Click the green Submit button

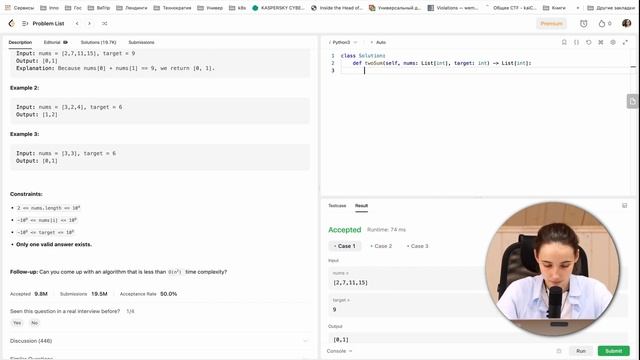(x=613, y=351)
